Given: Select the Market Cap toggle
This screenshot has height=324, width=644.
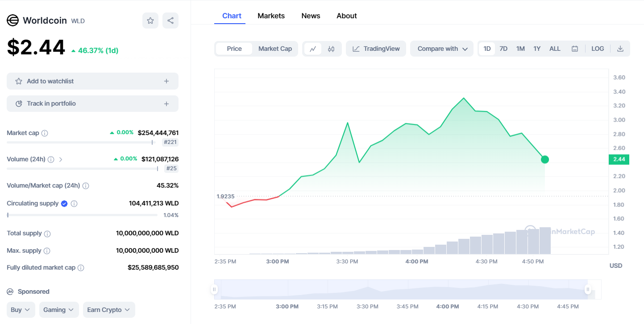Looking at the screenshot, I should [275, 49].
